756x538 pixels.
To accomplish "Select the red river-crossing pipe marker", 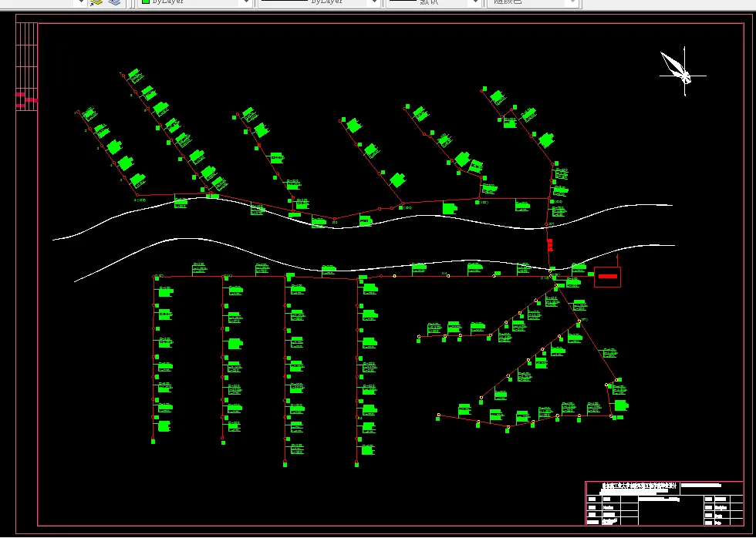I will click(550, 244).
